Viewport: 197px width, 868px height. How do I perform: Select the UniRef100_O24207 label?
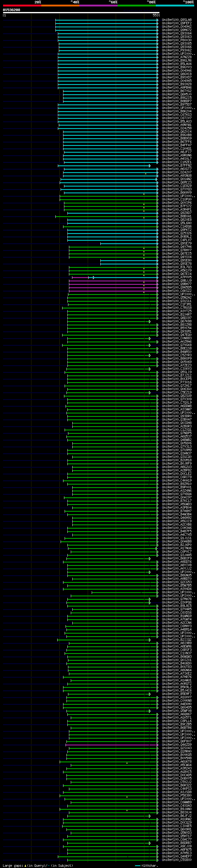pyautogui.click(x=177, y=172)
